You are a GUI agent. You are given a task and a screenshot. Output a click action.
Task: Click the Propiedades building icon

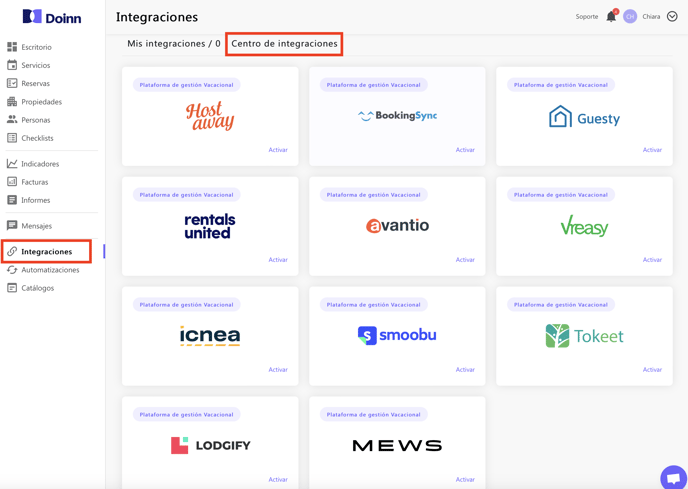point(12,101)
